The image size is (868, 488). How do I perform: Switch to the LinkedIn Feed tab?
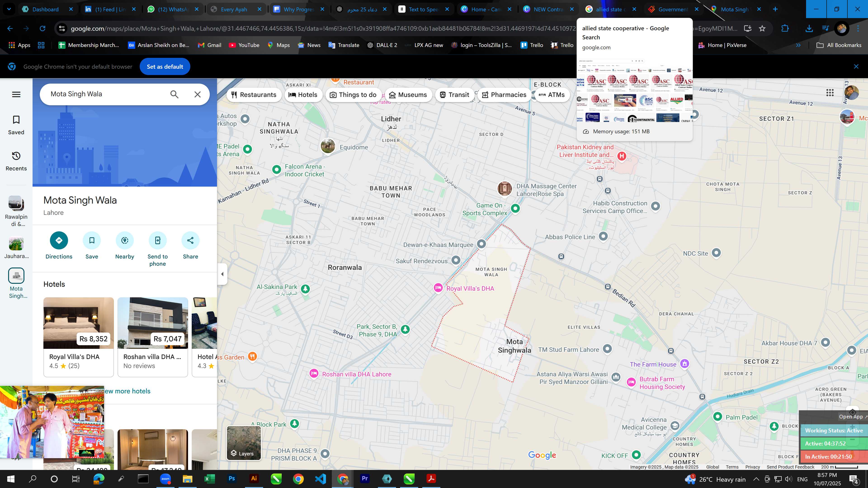pyautogui.click(x=110, y=9)
